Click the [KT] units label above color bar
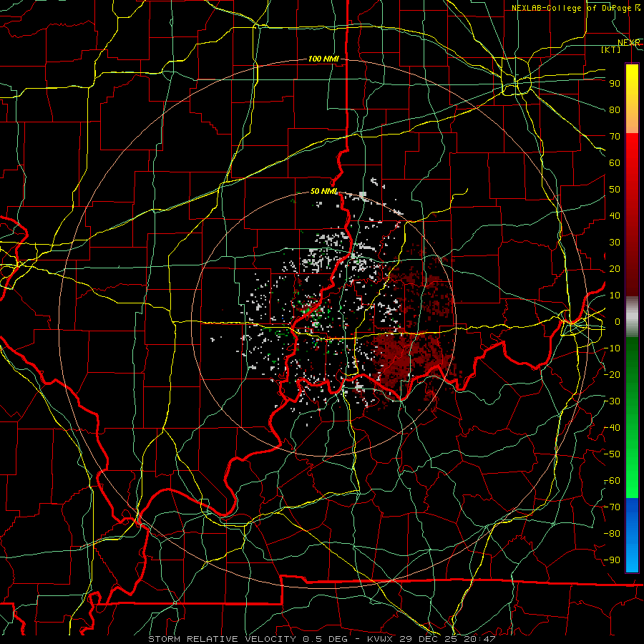 click(611, 49)
